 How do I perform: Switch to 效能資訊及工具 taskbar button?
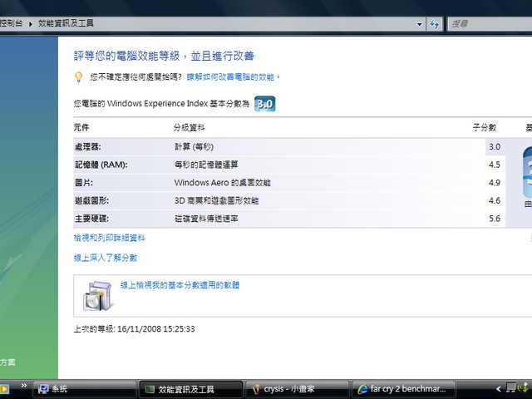(x=191, y=389)
